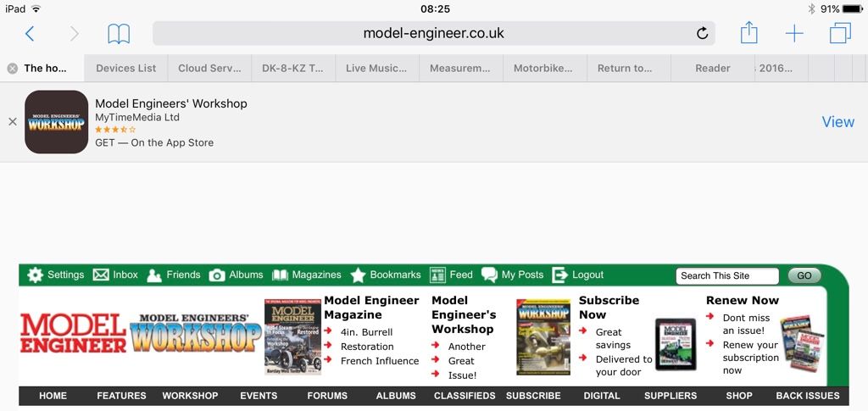Image resolution: width=868 pixels, height=411 pixels.
Task: Click the Feed news icon
Action: [437, 275]
